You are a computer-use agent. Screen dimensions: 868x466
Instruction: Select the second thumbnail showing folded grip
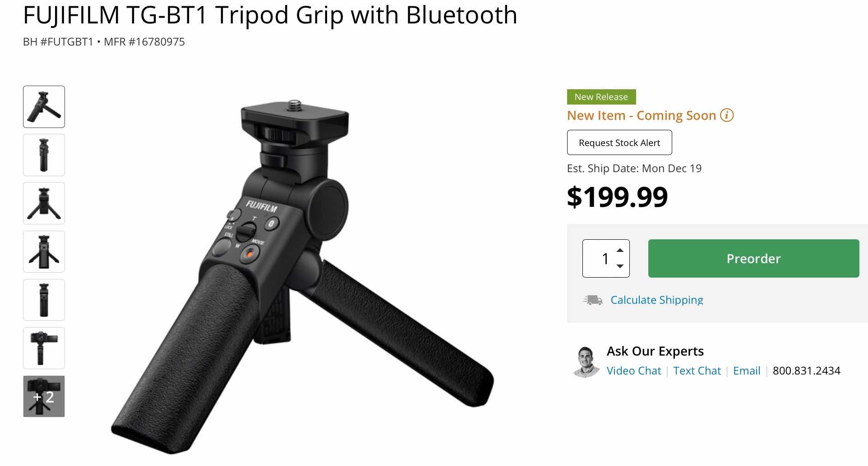(x=44, y=155)
